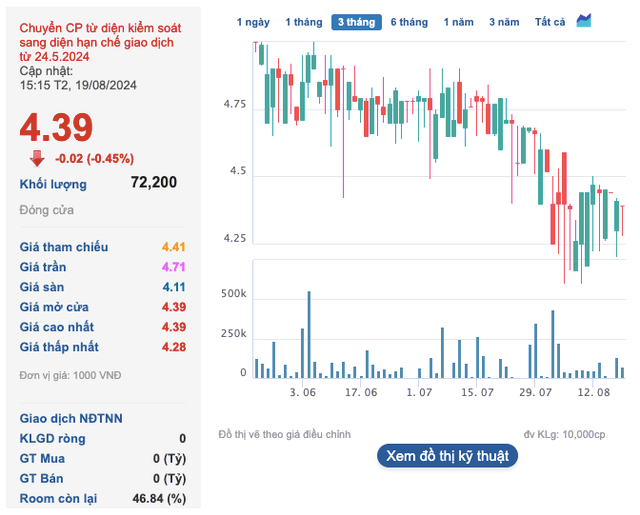Click the tallest volume bar near 3.06
640x515 pixels.
point(309,335)
